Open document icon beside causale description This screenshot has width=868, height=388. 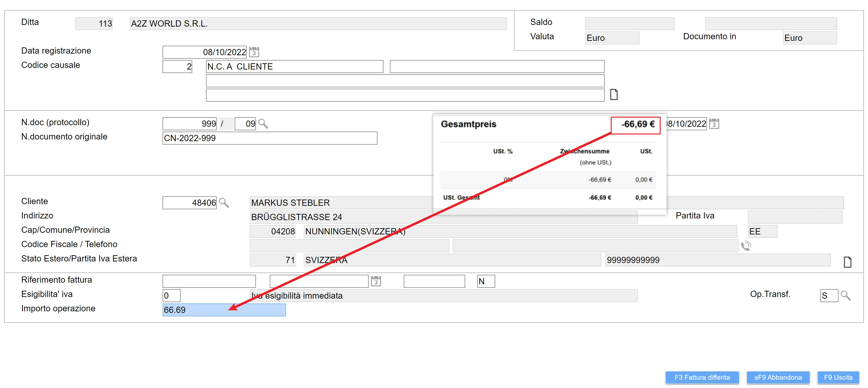(614, 95)
